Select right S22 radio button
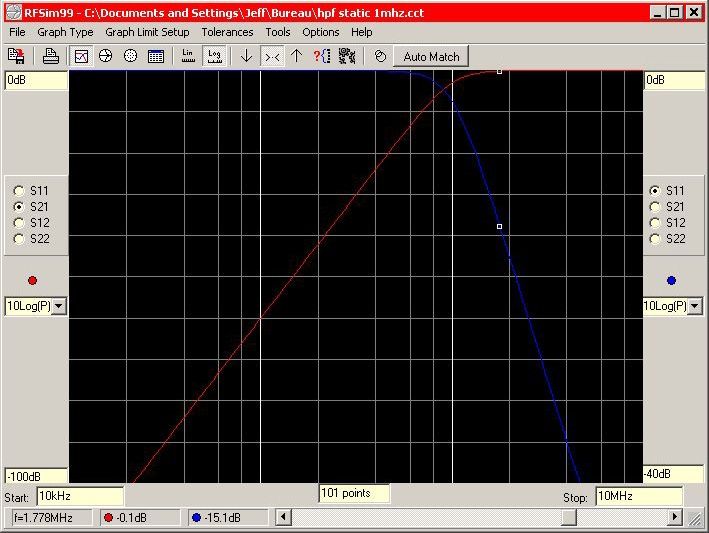This screenshot has height=533, width=709. click(x=655, y=239)
